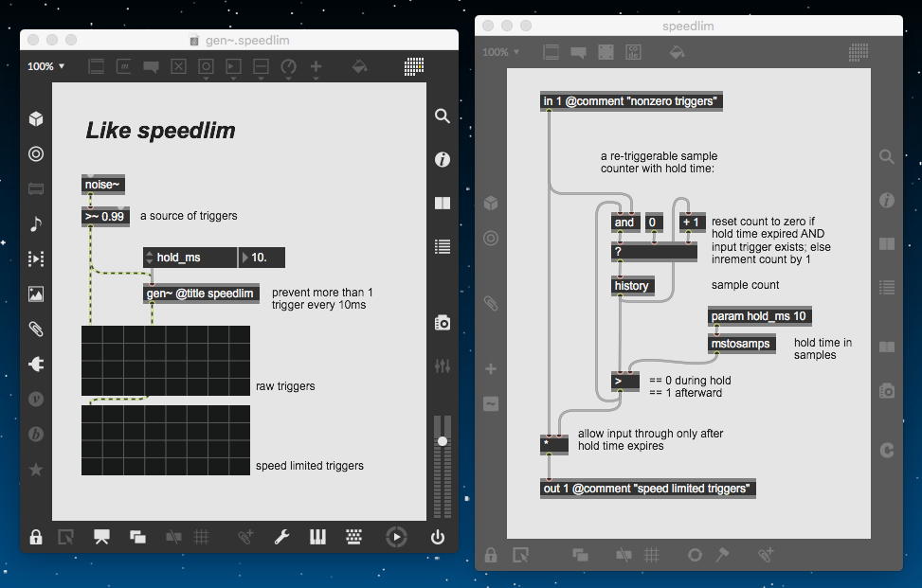Screen dimensions: 922x588
Task: Select out 1 speed limited triggers object
Action: click(x=647, y=489)
